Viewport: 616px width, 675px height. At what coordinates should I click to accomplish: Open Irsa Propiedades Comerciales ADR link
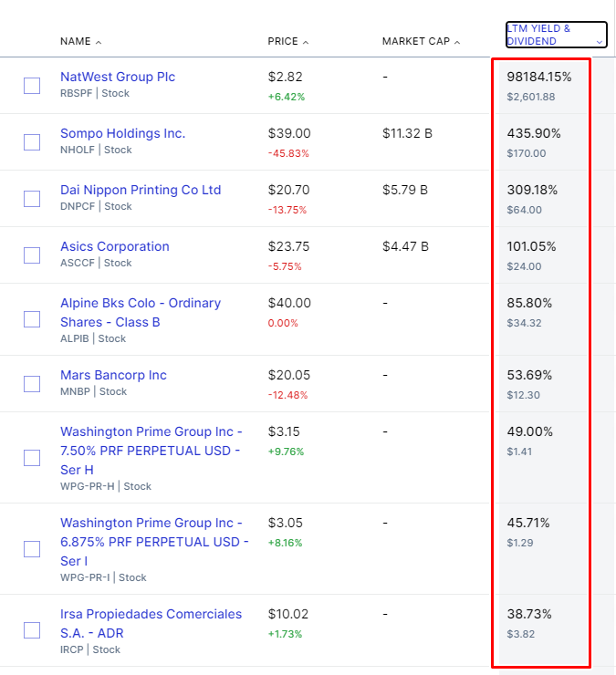click(151, 623)
